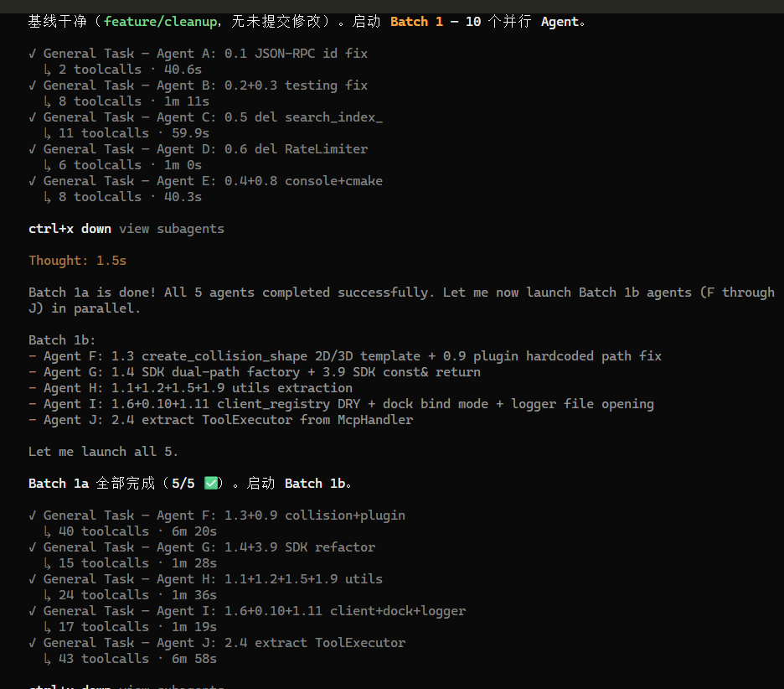Click the green check emoji after 5/5
Viewport: 784px width, 689px height.
pos(212,484)
